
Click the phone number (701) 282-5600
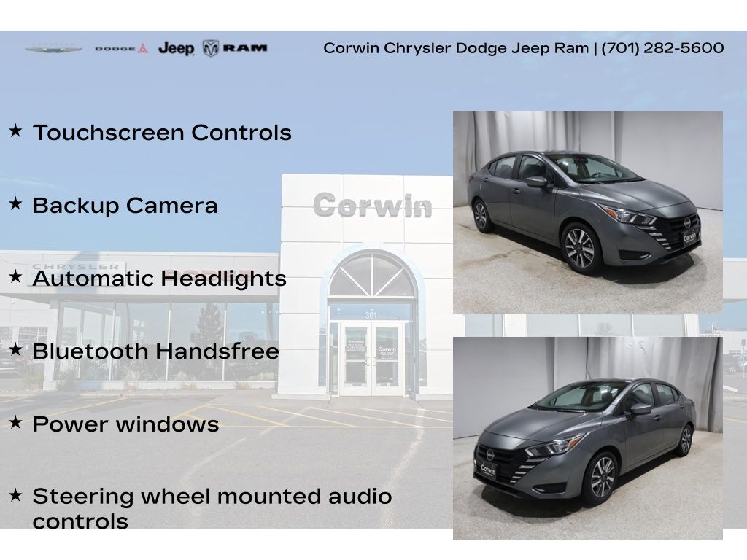[662, 48]
